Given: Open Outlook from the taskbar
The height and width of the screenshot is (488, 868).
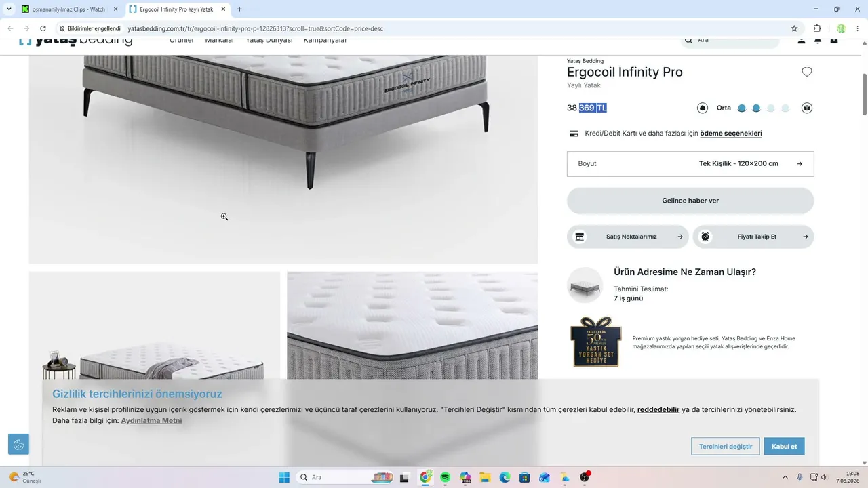Looking at the screenshot, I should (x=545, y=477).
